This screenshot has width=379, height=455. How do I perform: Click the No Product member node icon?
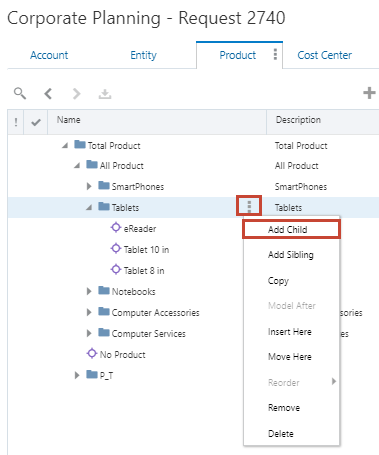click(x=92, y=353)
